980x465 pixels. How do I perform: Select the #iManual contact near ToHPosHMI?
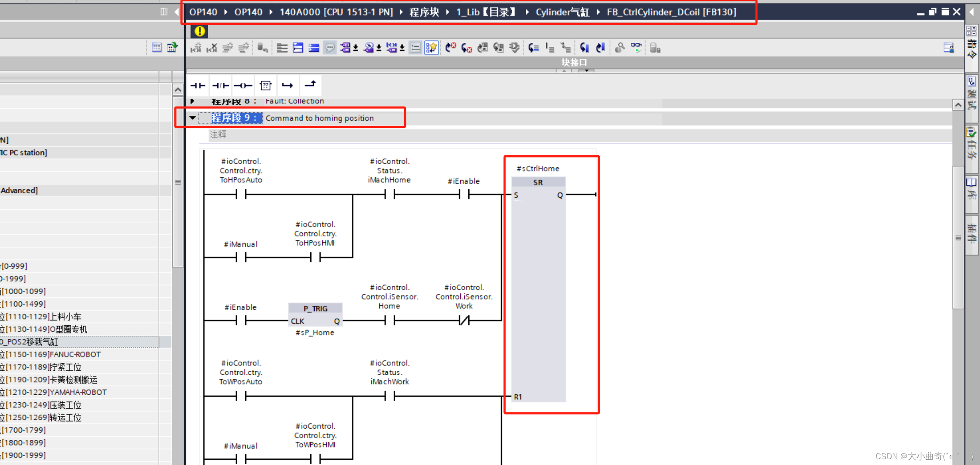point(241,257)
